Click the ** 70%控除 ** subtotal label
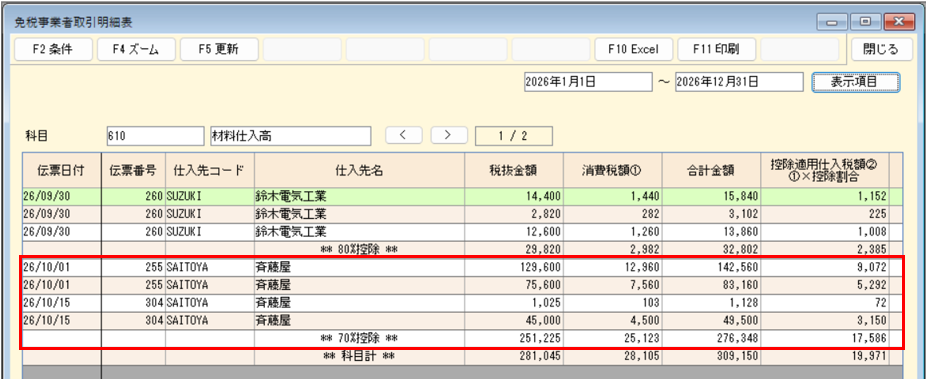The height and width of the screenshot is (380, 927). pos(359,339)
